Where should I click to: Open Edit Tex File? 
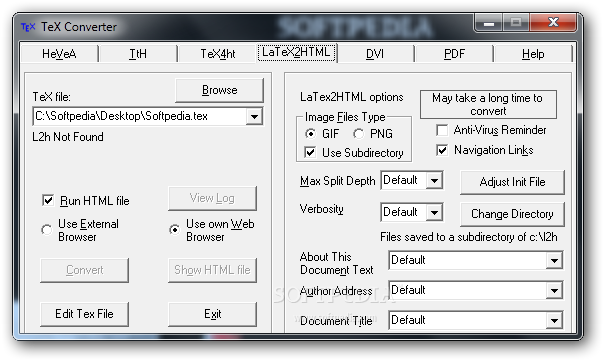point(84,314)
